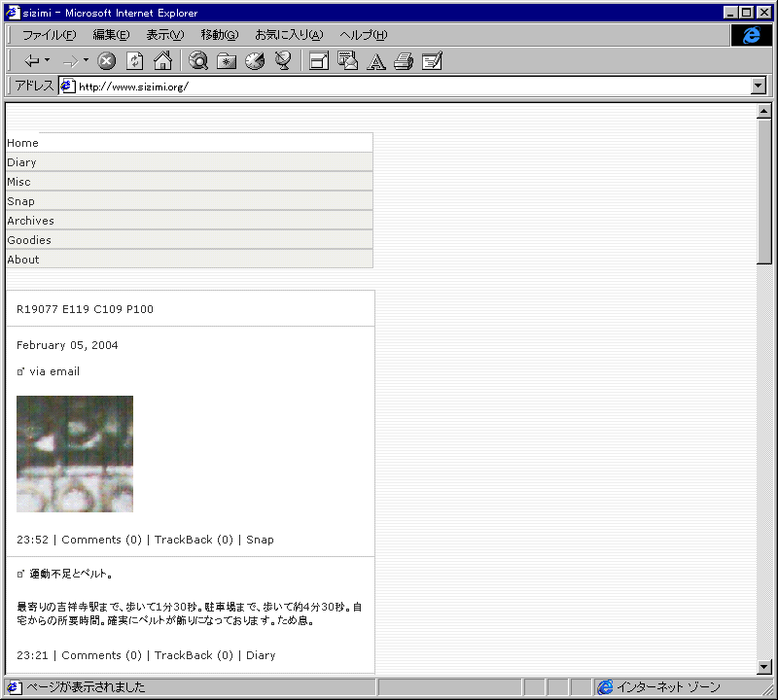Click the scrollbar down arrow

pyautogui.click(x=764, y=667)
